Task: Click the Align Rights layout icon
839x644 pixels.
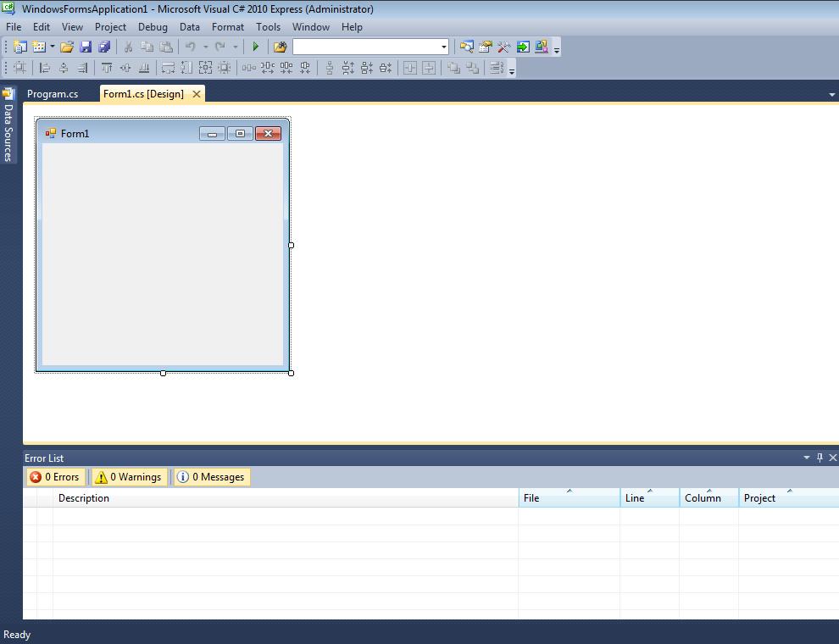Action: (82, 68)
